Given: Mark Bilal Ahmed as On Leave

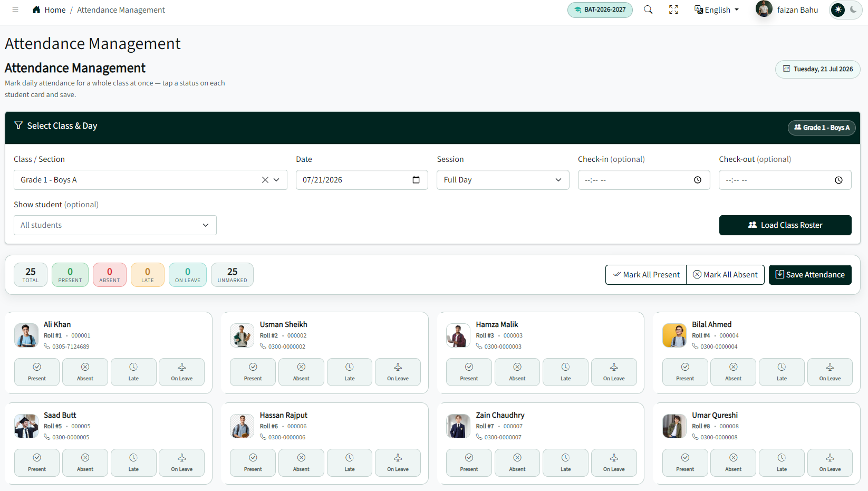Looking at the screenshot, I should (x=830, y=372).
